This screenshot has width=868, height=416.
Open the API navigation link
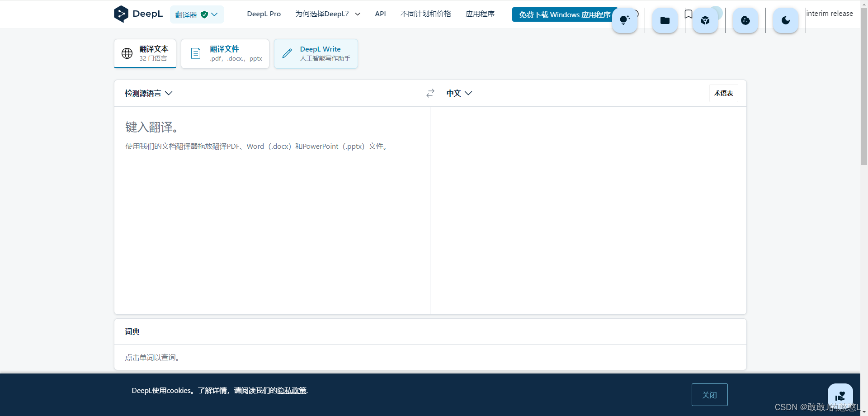(380, 14)
